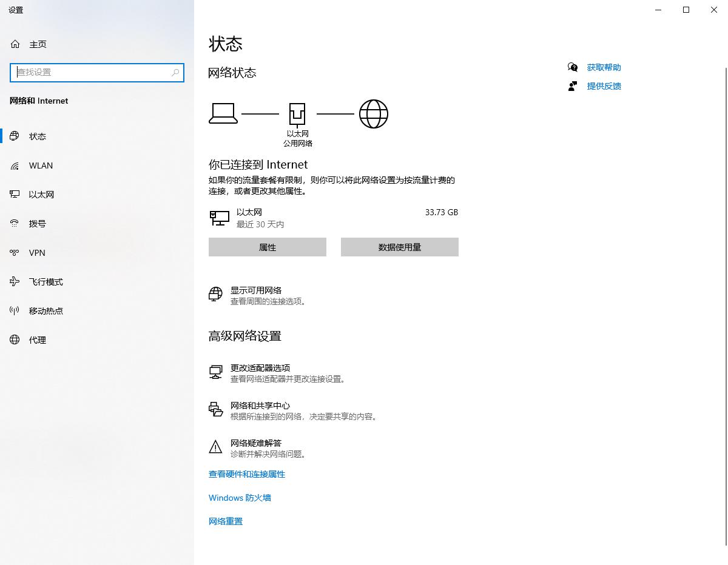Click the 拨号 dial-up icon
This screenshot has width=728, height=565.
tap(15, 224)
